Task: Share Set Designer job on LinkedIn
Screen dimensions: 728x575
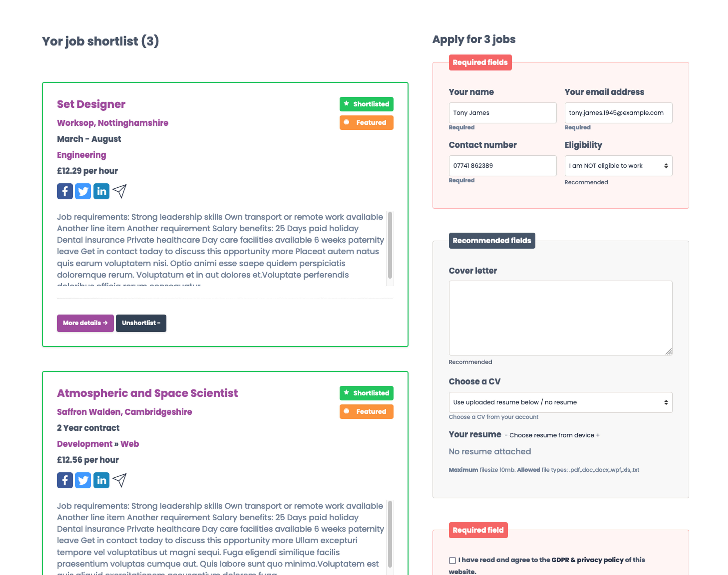Action: tap(101, 191)
